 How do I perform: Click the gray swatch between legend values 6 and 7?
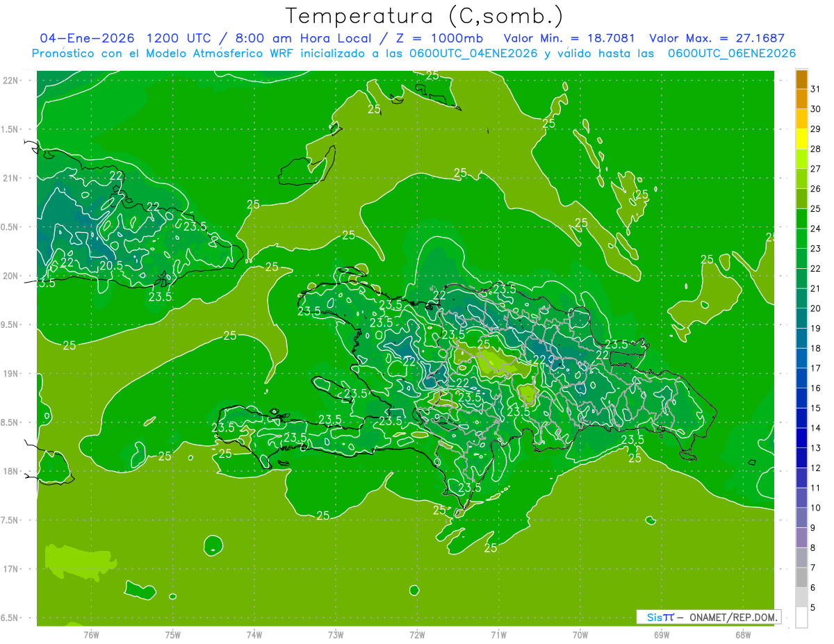point(801,577)
